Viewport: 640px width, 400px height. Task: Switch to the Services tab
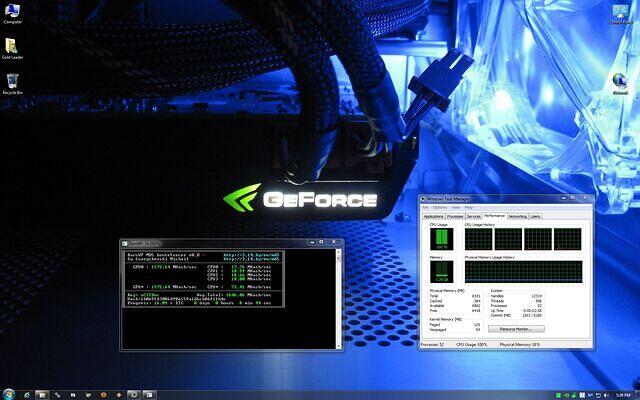tap(474, 215)
